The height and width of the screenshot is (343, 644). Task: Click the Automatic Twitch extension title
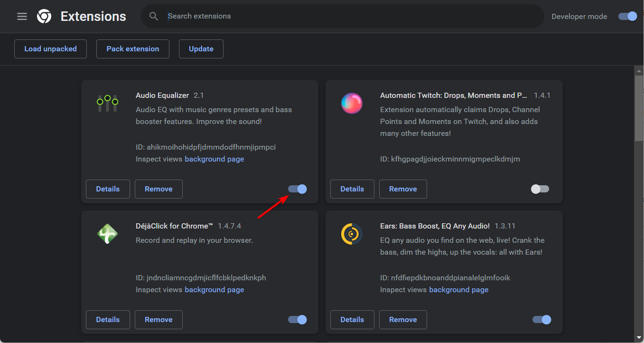tap(454, 95)
